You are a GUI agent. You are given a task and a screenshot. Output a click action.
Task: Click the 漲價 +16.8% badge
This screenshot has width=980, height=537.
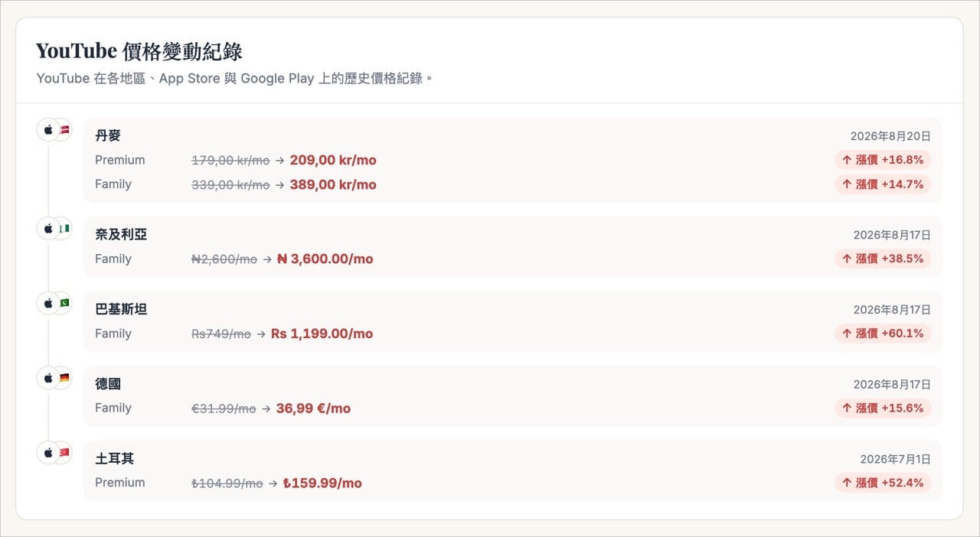click(x=883, y=160)
